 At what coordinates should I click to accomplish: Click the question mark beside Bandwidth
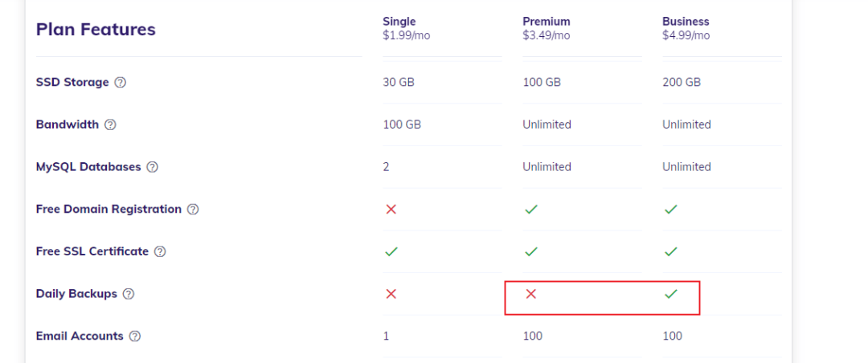point(110,124)
